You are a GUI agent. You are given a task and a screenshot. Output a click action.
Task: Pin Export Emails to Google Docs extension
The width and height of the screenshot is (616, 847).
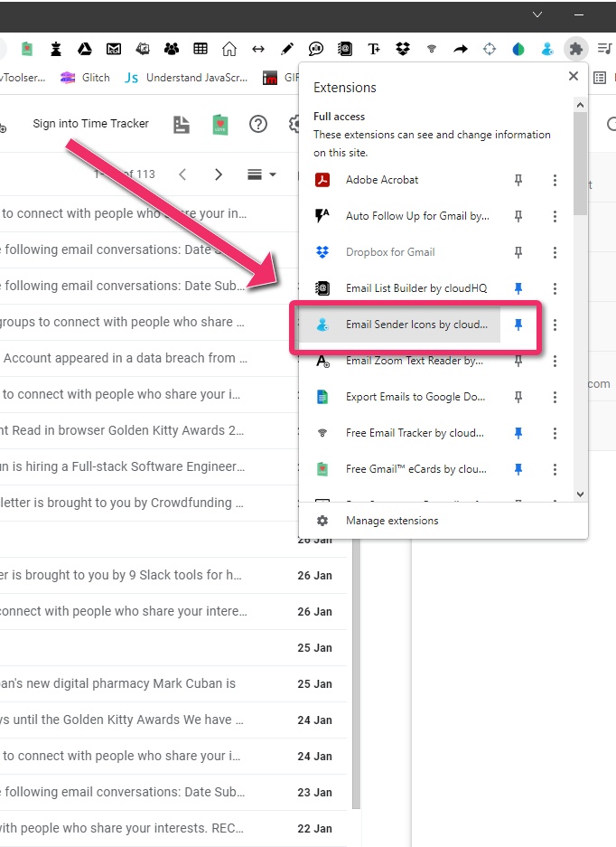click(x=518, y=397)
